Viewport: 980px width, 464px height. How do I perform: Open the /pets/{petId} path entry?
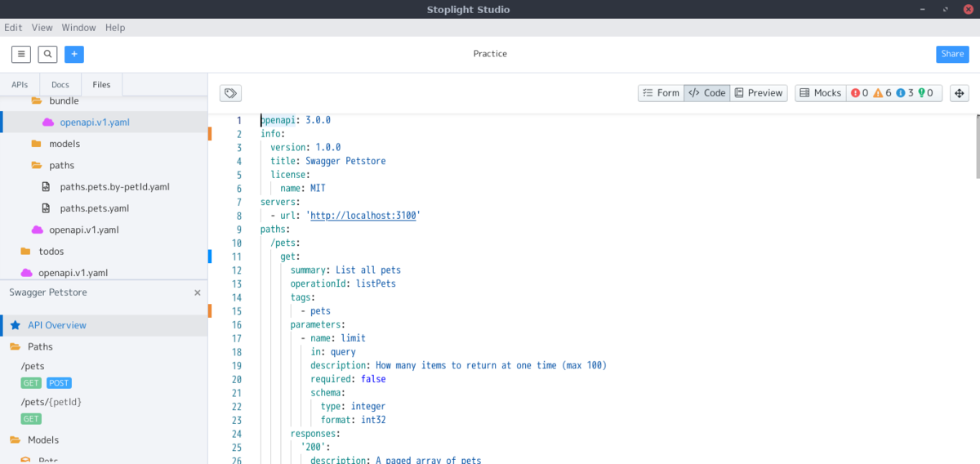pos(51,403)
